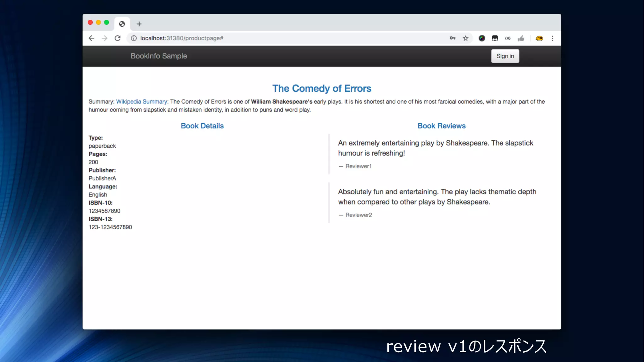The height and width of the screenshot is (362, 644).
Task: Click the curly braces JSON extension
Action: pos(508,38)
